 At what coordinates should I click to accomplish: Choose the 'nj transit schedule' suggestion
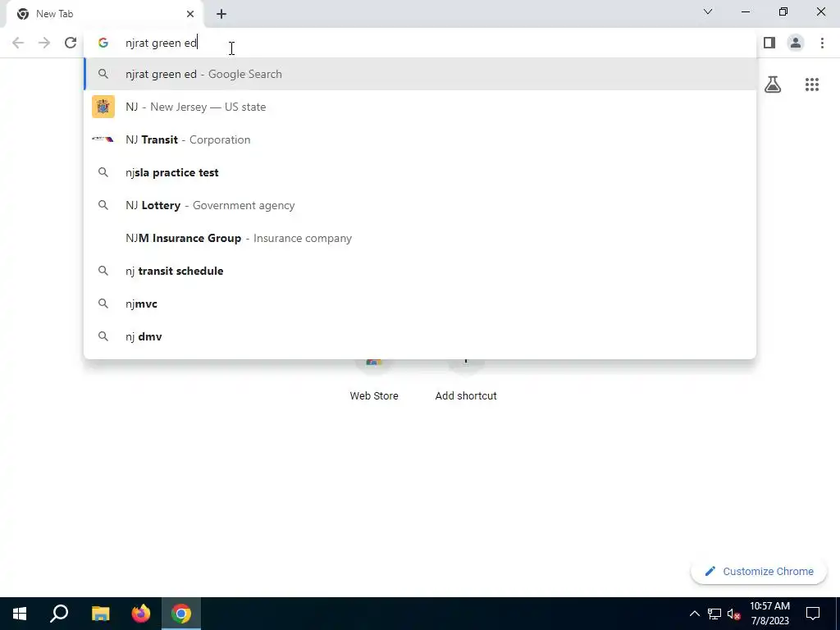click(x=420, y=271)
